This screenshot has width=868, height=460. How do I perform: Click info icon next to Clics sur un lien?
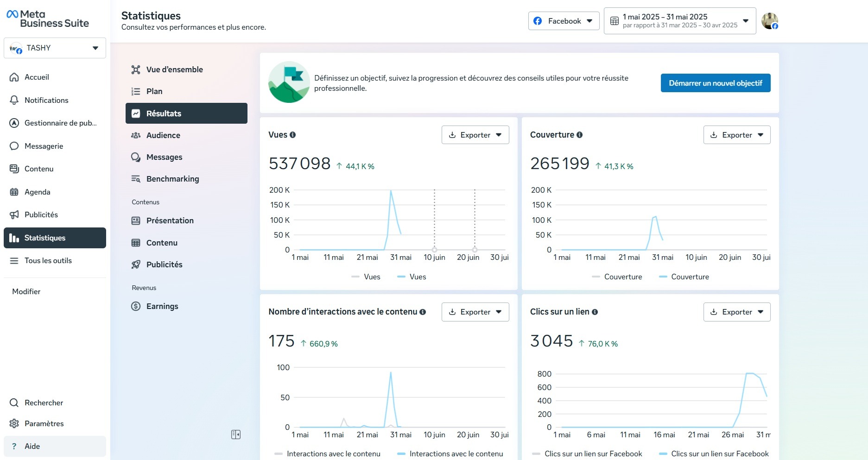[x=595, y=312]
